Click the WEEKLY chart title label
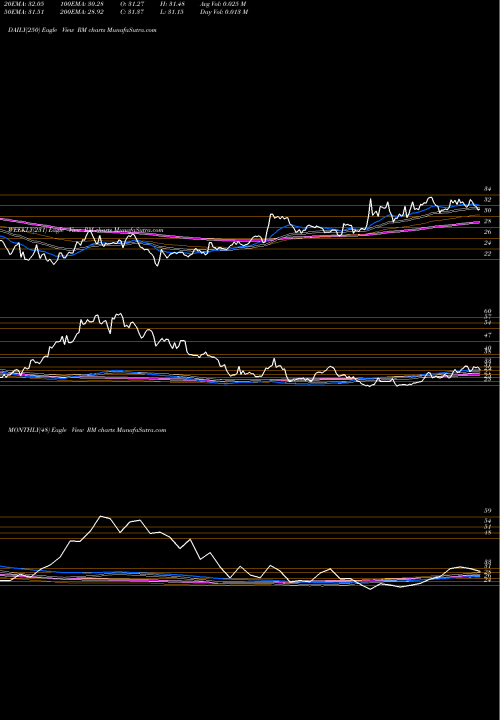This screenshot has height=720, width=500. pos(86,230)
